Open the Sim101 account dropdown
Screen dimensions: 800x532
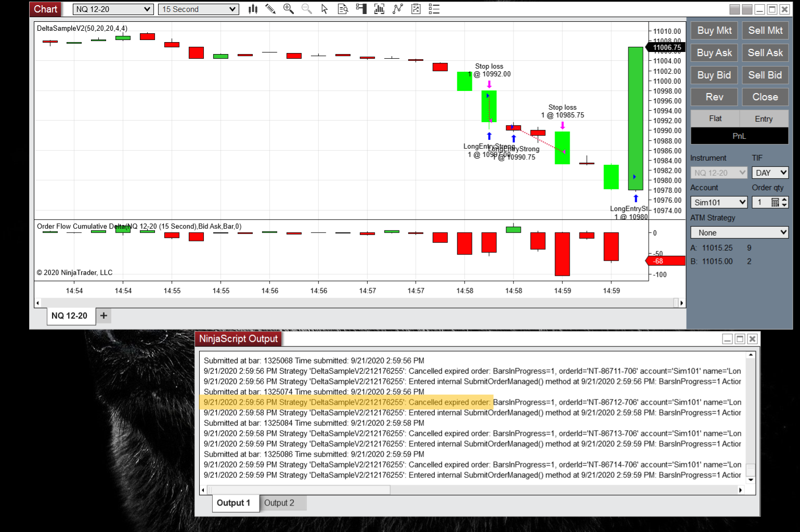point(719,202)
